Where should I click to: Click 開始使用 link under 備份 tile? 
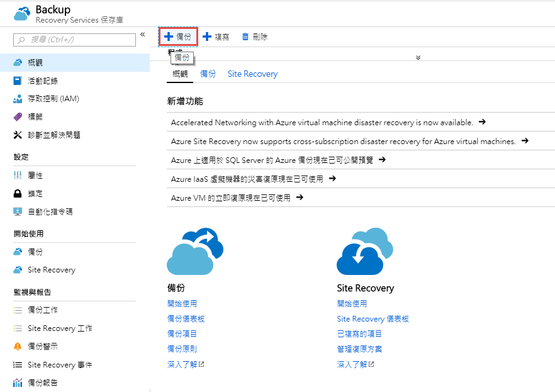(182, 303)
